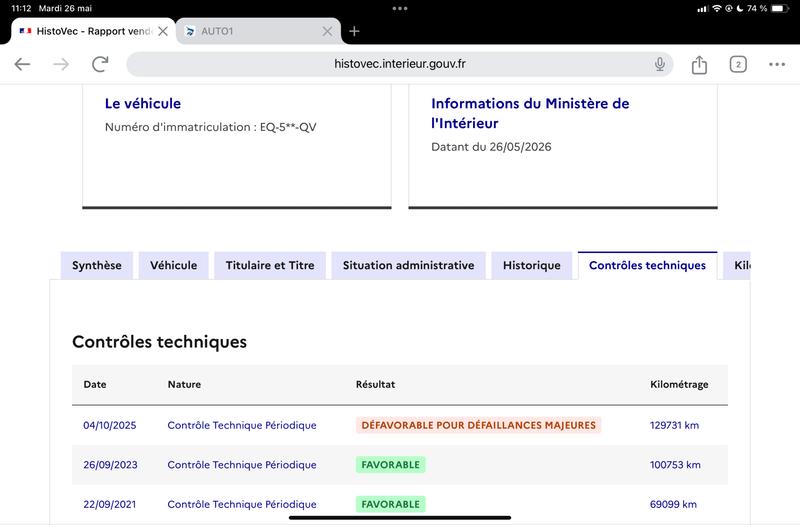
Task: Show open tabs counter button
Action: 738,64
